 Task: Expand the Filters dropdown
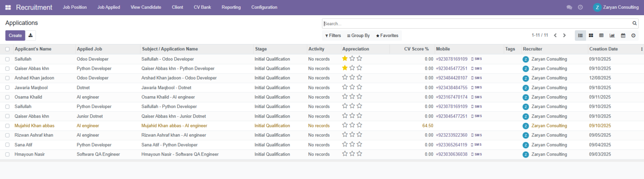pyautogui.click(x=332, y=36)
